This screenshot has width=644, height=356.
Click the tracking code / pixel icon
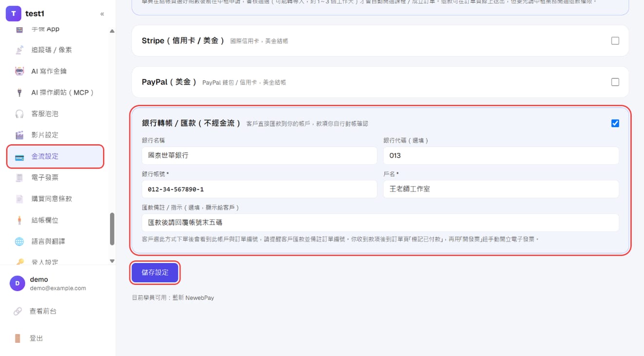[x=19, y=50]
